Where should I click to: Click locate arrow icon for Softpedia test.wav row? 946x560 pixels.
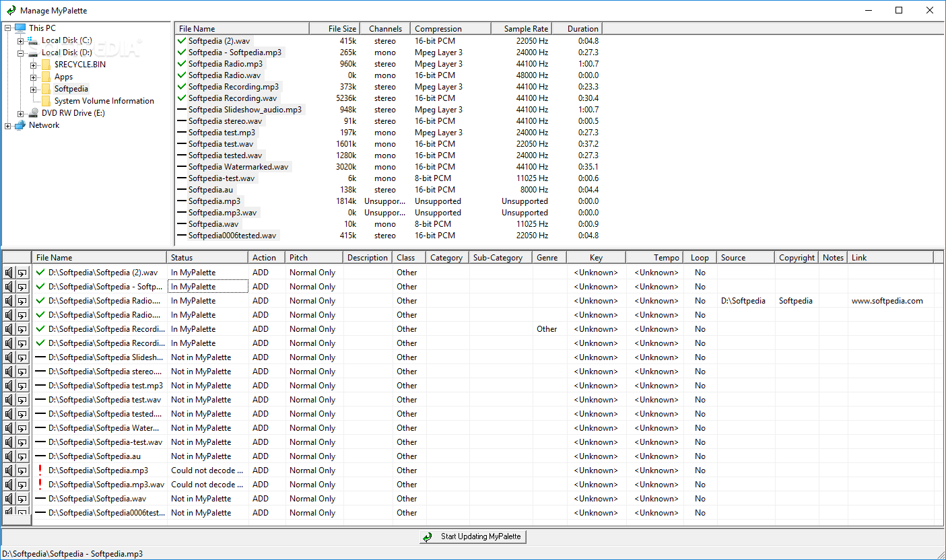(23, 400)
